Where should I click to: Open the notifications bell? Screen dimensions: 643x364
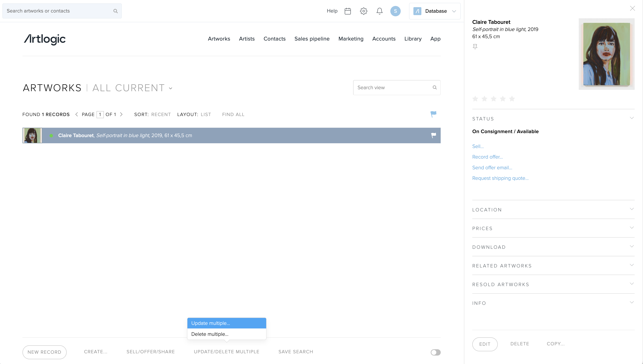click(379, 11)
